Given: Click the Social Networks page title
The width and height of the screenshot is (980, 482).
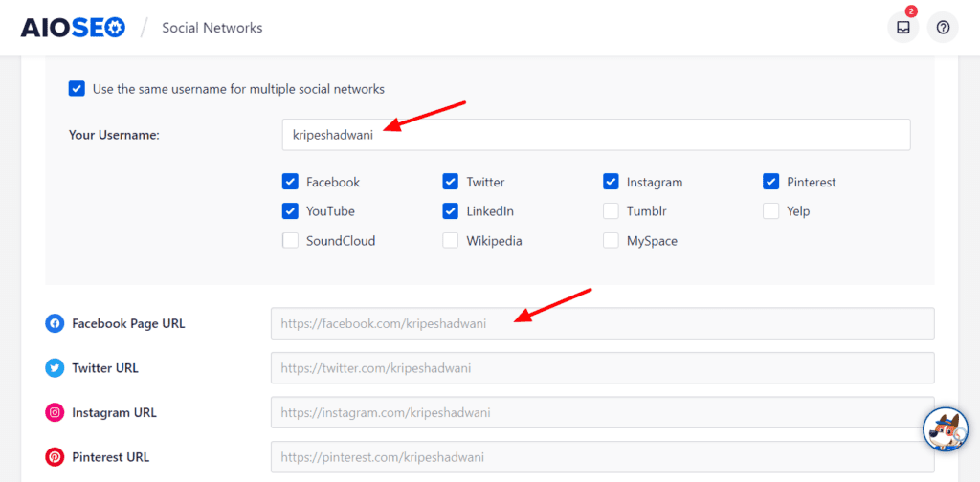Looking at the screenshot, I should 212,28.
